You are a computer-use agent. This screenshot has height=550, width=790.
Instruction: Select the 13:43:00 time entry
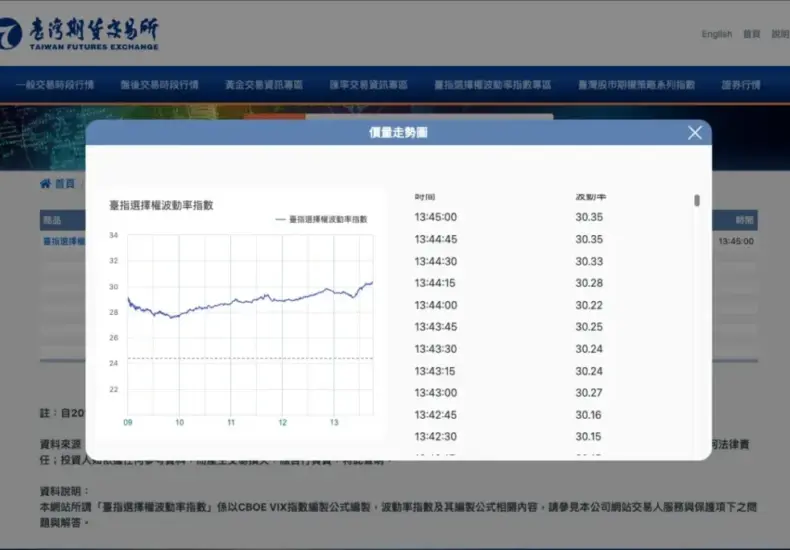[x=436, y=393]
